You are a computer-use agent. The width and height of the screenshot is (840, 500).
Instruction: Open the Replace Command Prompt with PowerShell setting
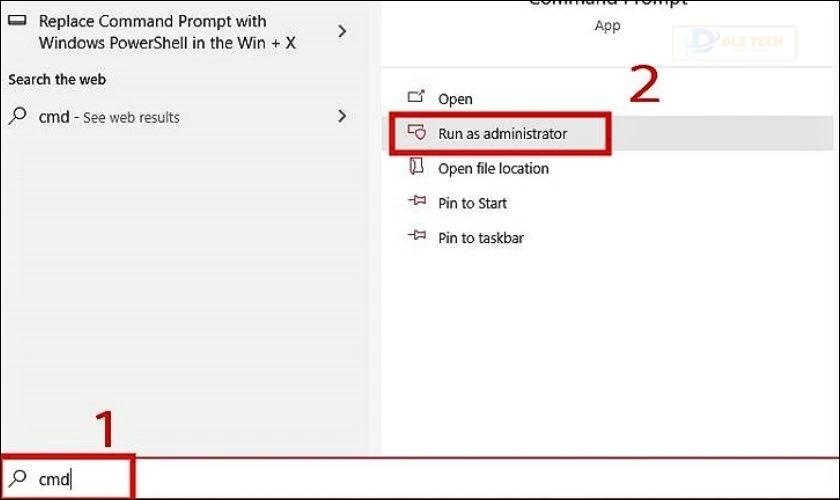click(166, 32)
